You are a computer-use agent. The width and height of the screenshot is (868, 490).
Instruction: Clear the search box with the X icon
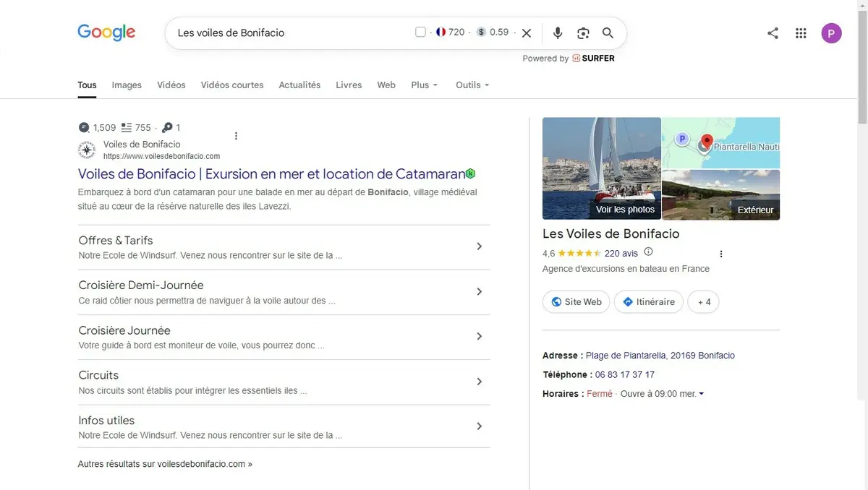[x=527, y=33]
